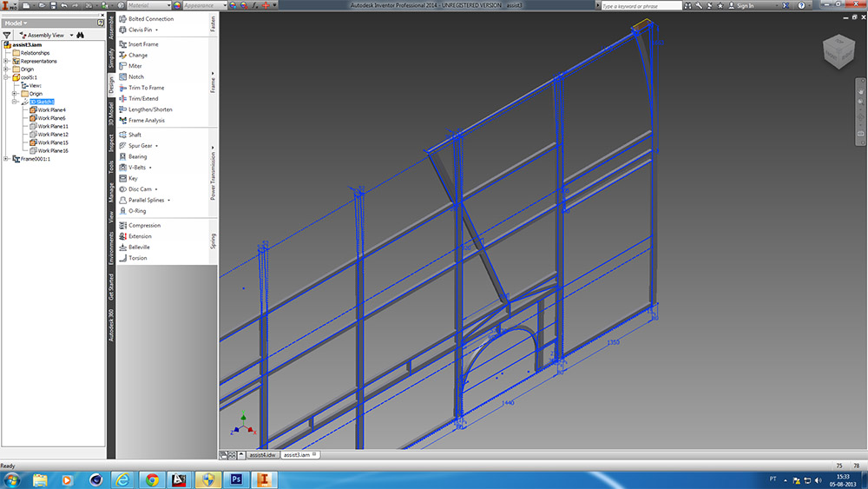868x489 pixels.
Task: Click the O-Ring tool
Action: (132, 211)
